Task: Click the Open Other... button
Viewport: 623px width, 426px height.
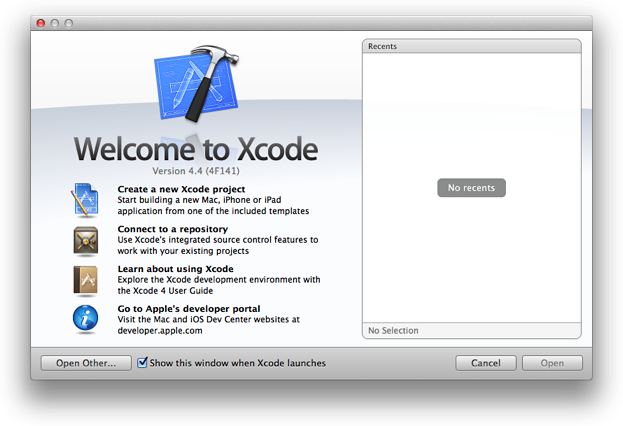Action: [86, 363]
